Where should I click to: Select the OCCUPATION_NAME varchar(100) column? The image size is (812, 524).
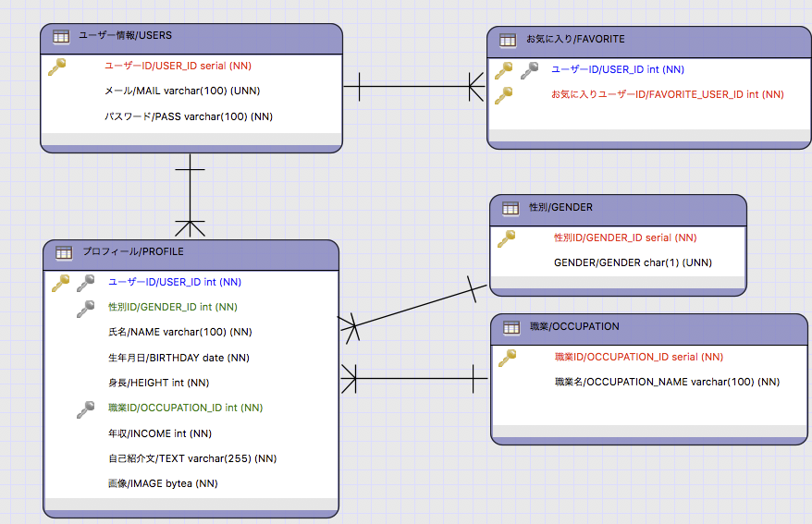click(x=667, y=382)
